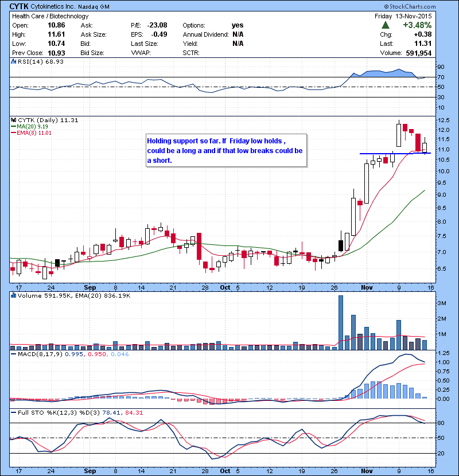Click the 12.5 price axis label
This screenshot has height=476, width=459.
444,120
